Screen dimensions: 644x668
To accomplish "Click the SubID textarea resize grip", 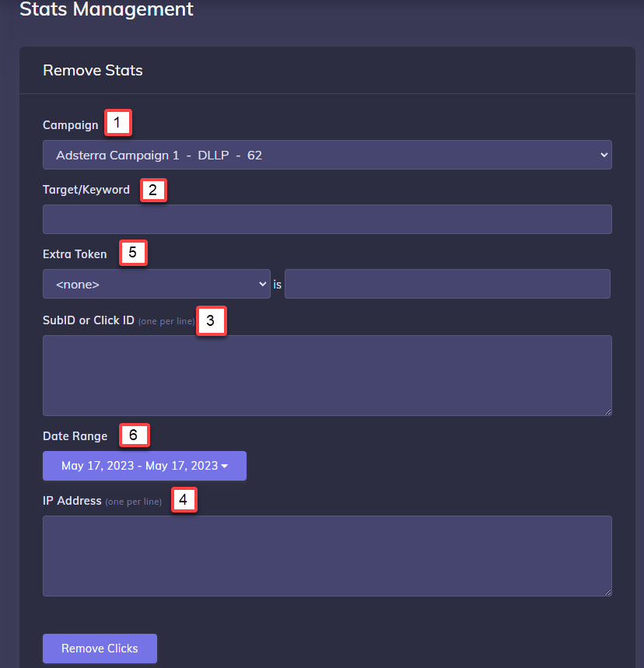I will click(607, 411).
